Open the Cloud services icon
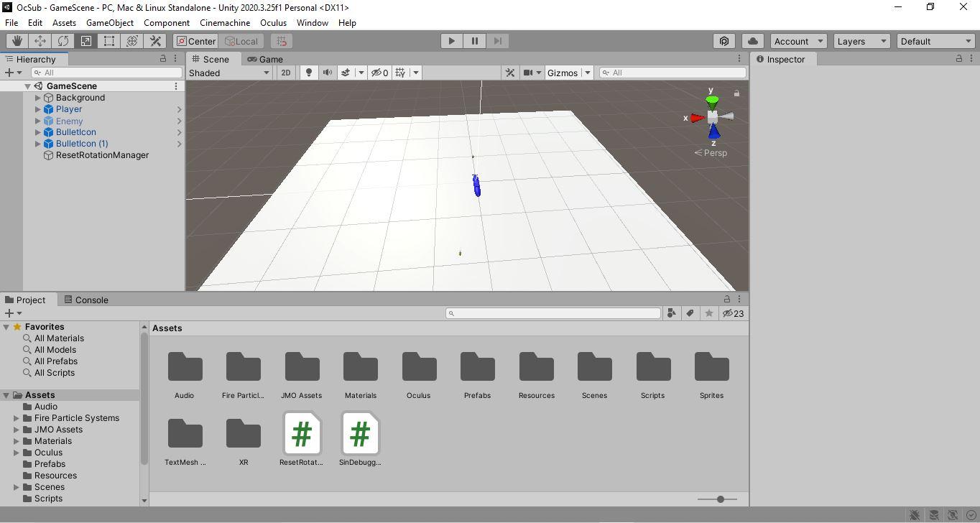Screen dimensions: 980x523 coord(753,41)
